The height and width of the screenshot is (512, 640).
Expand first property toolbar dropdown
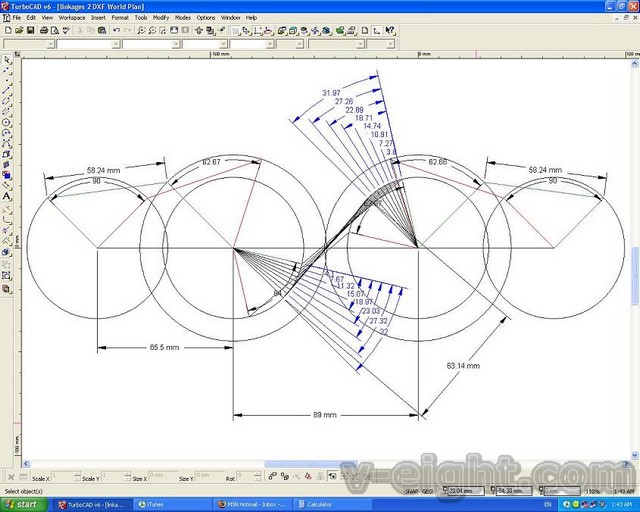point(51,44)
